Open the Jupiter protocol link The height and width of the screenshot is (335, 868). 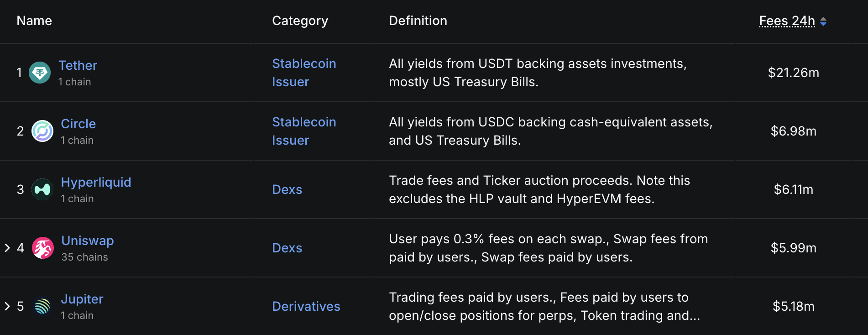pos(82,299)
